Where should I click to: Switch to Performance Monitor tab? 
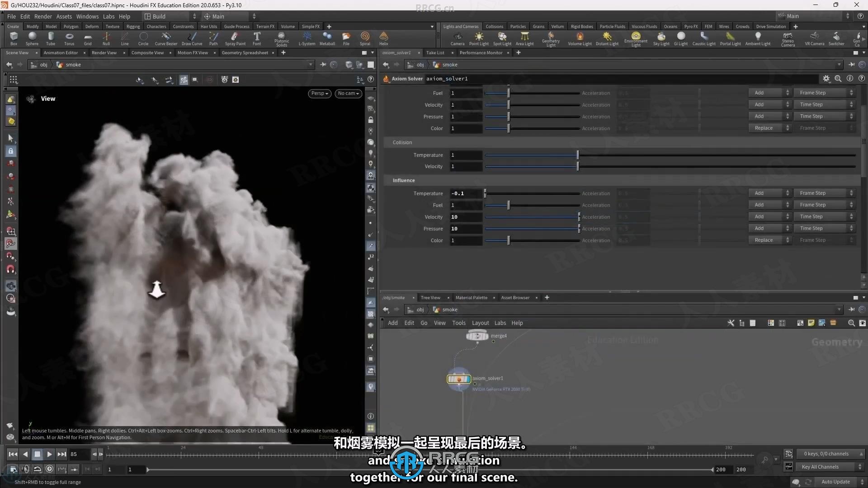click(x=481, y=53)
